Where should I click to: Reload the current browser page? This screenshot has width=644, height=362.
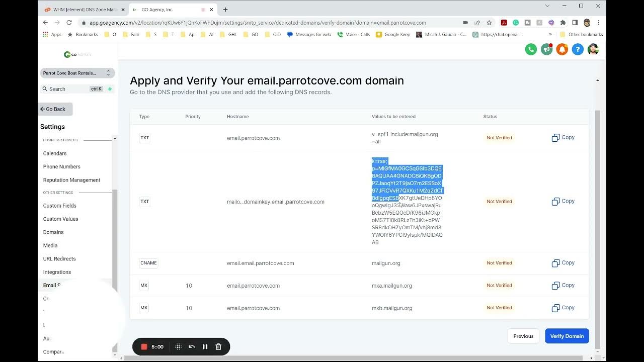[69, 23]
